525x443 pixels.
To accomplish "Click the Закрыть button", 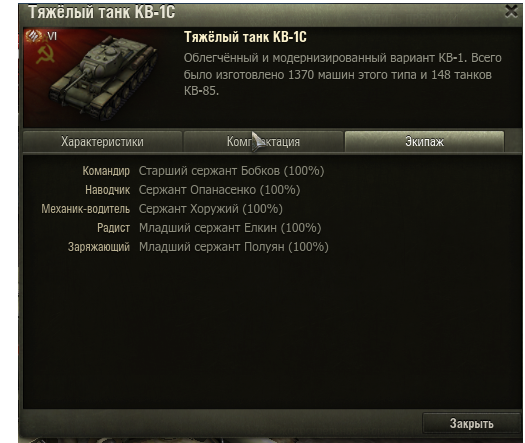I will point(471,424).
